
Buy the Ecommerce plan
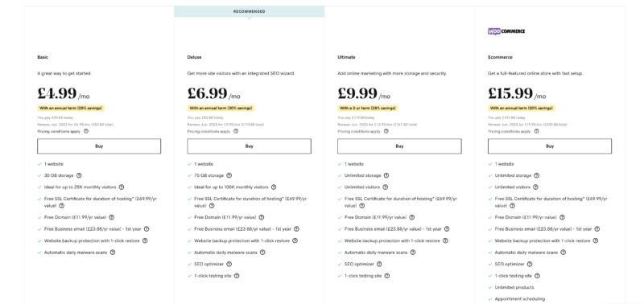pos(550,146)
